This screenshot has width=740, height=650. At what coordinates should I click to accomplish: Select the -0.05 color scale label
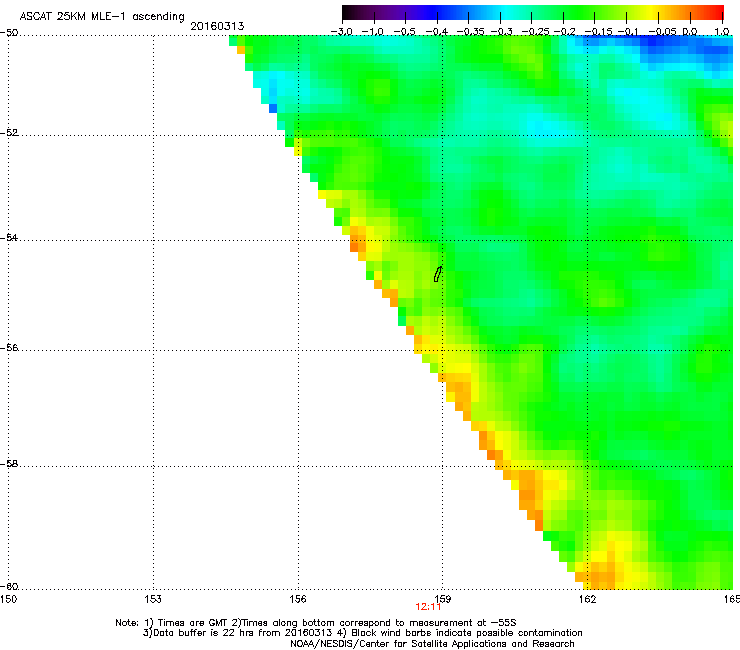663,32
